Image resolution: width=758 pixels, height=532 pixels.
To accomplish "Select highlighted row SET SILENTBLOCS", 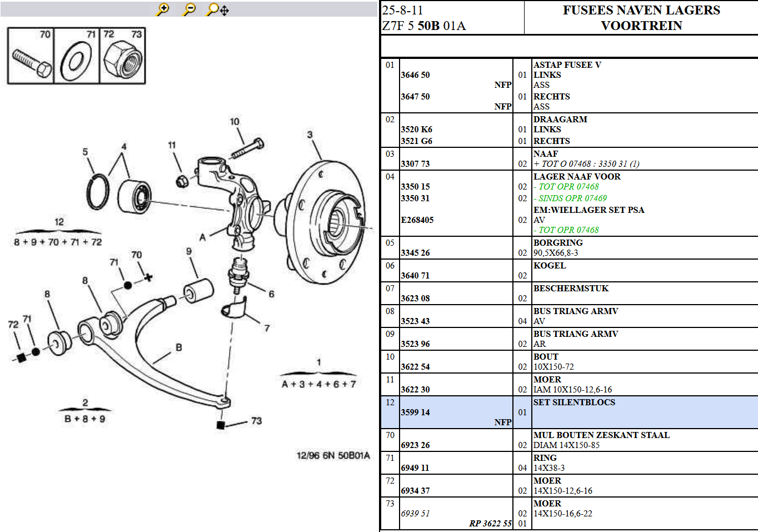I will pyautogui.click(x=574, y=402).
